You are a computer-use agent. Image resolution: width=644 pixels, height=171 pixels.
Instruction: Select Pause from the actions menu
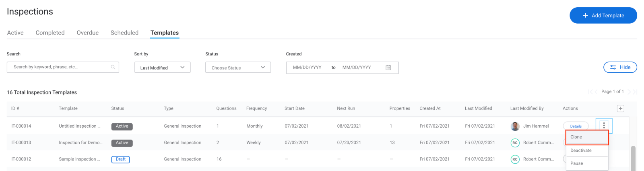point(587,163)
